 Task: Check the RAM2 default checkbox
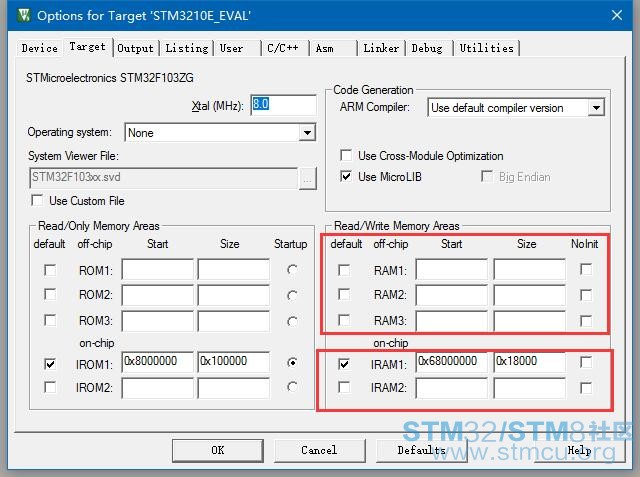tap(344, 294)
